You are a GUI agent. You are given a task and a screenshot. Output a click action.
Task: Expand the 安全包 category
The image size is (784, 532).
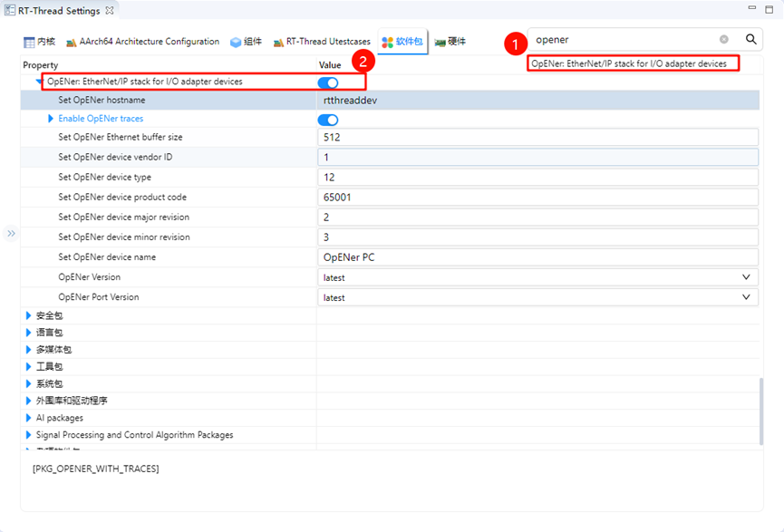click(x=28, y=315)
